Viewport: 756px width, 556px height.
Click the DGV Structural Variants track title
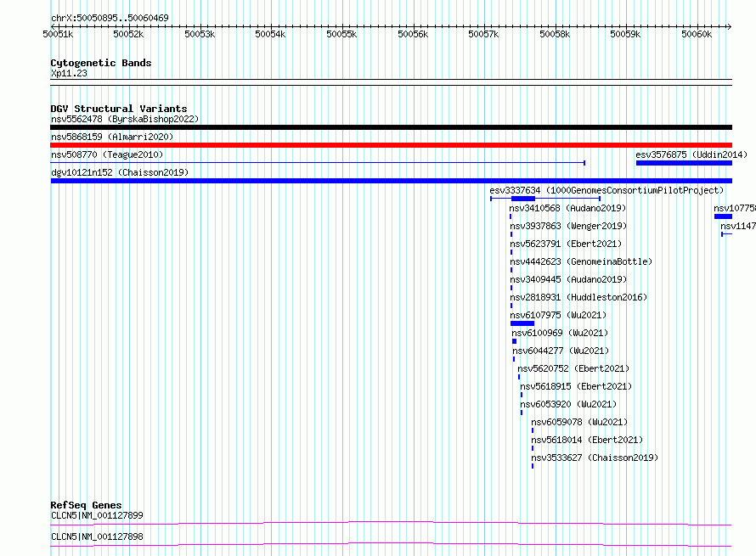[119, 109]
